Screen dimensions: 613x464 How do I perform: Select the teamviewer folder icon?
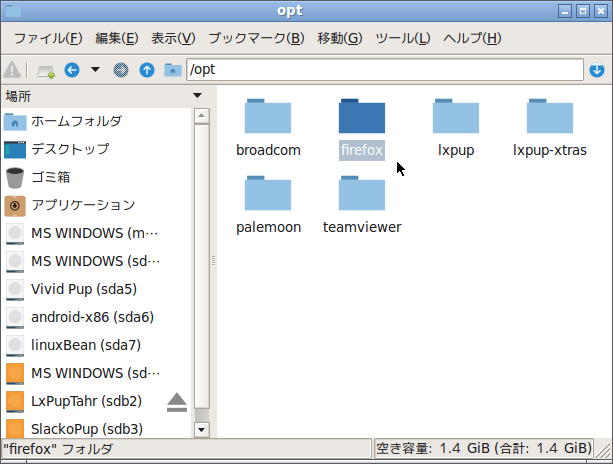(362, 193)
